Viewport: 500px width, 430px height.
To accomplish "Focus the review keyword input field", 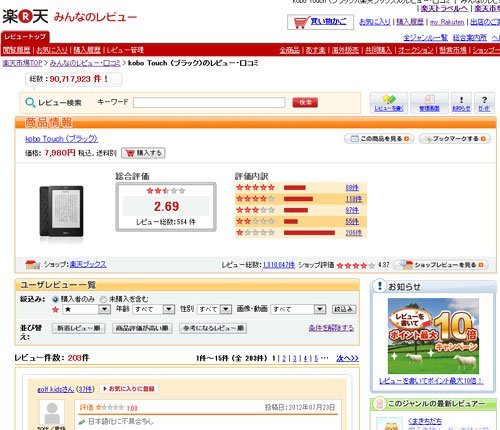I will point(209,102).
